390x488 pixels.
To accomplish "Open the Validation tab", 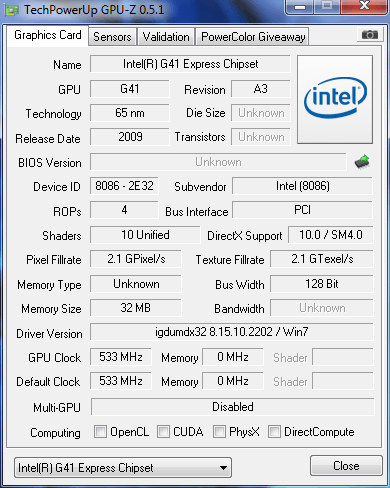I will tap(166, 37).
